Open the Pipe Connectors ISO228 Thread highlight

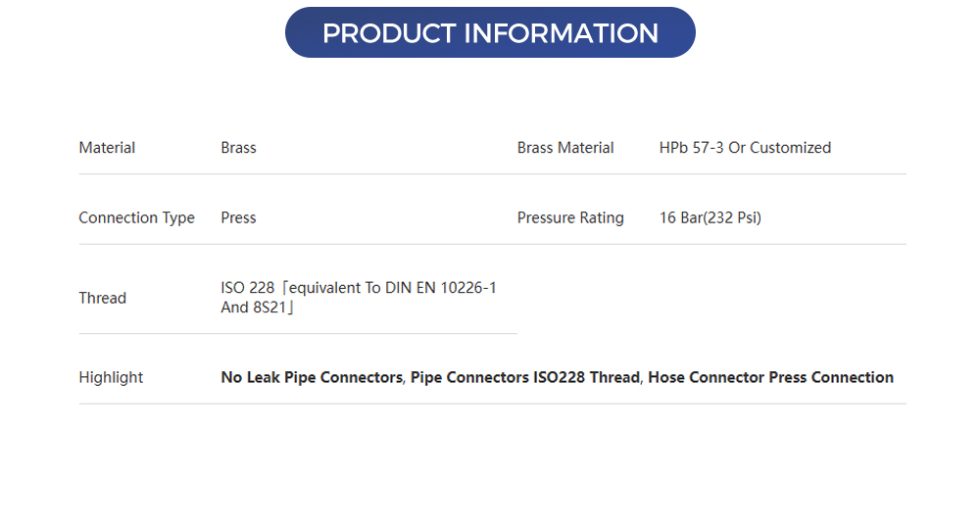tap(525, 377)
